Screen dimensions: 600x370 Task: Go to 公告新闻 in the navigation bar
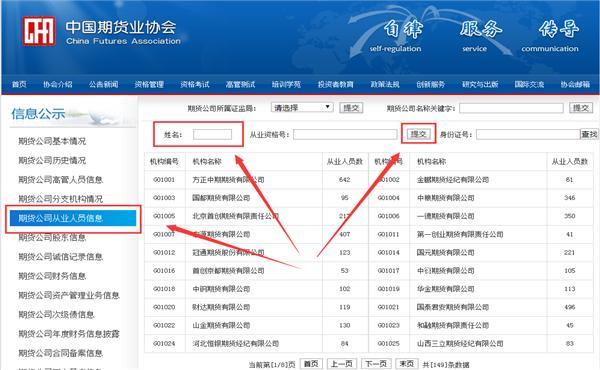point(103,84)
